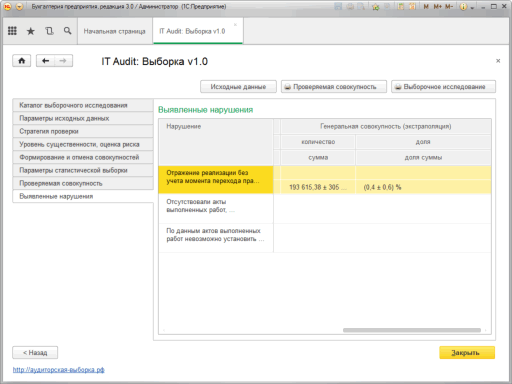Screen dimensions: 512x384
Task: Click the Print icon in title bar
Action: tap(350, 6)
